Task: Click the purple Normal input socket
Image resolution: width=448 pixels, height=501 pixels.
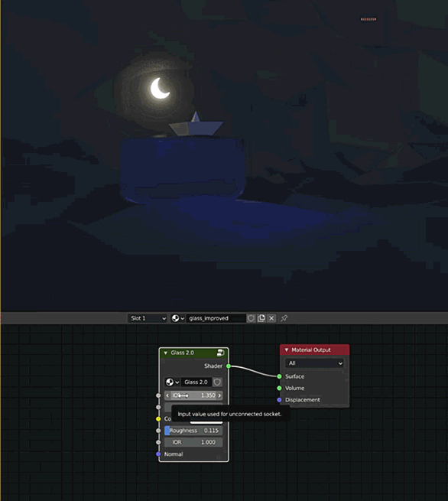Action: [158, 454]
